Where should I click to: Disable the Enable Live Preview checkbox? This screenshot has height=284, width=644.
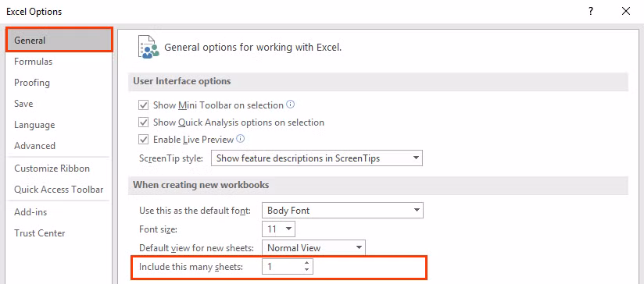(x=143, y=140)
